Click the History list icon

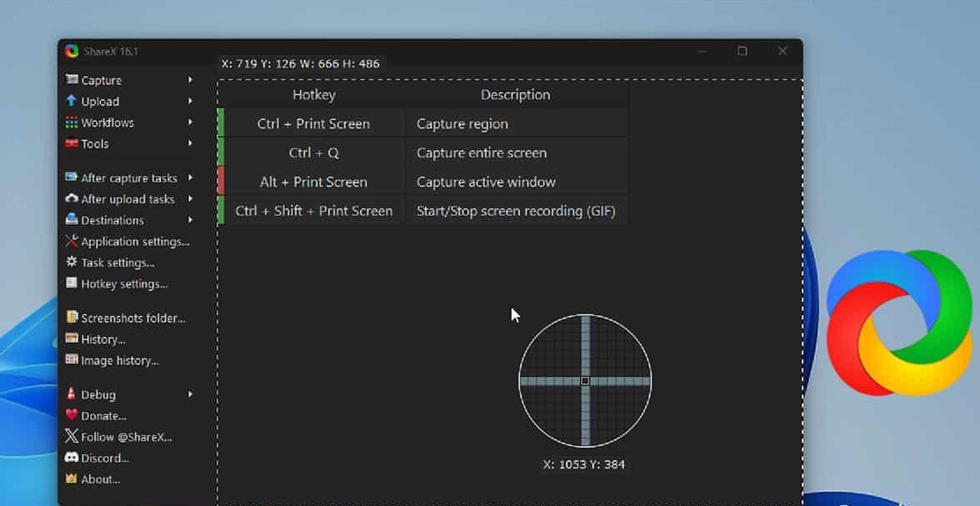(72, 338)
